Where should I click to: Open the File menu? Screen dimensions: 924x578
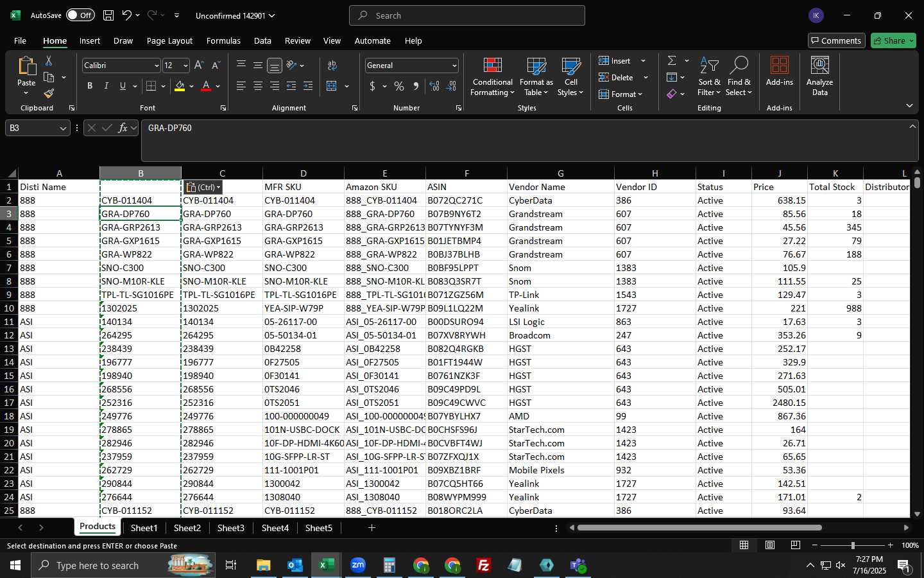20,40
